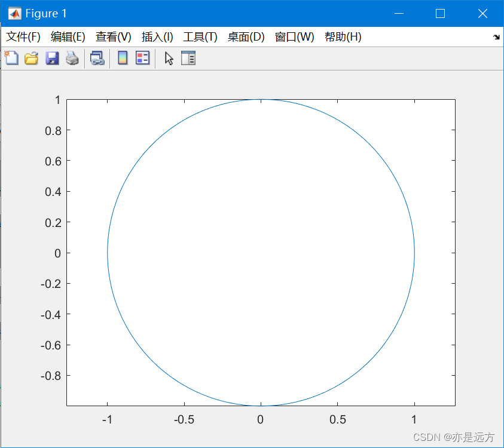Click the x-axis tick label -0.5

(184, 419)
